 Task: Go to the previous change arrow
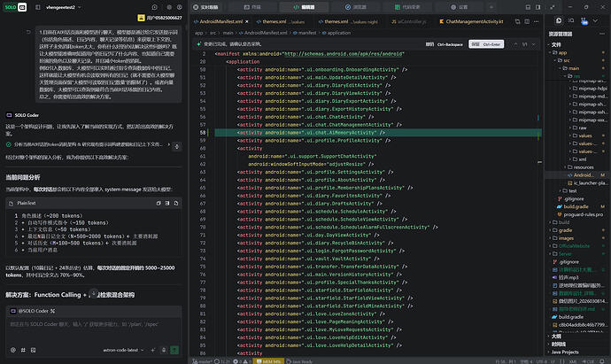[515, 44]
